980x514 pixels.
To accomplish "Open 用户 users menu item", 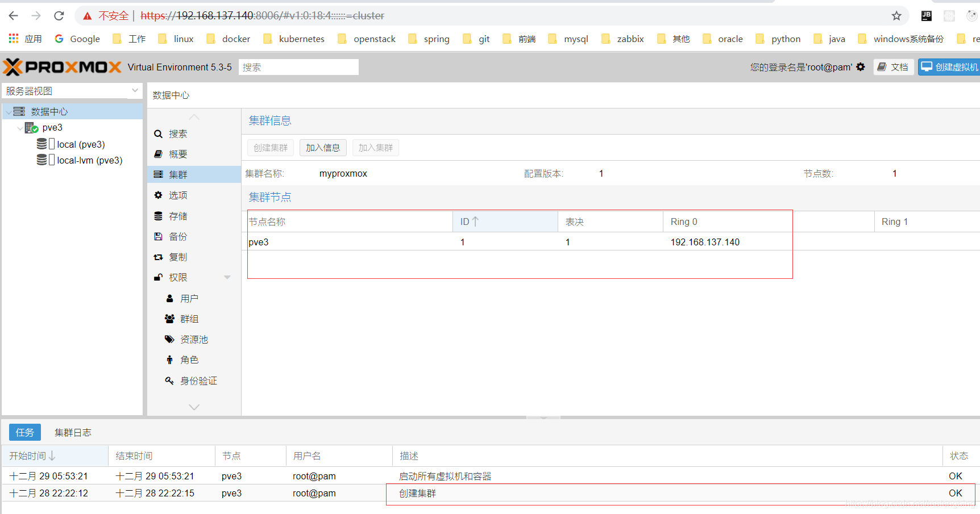I will pyautogui.click(x=194, y=299).
